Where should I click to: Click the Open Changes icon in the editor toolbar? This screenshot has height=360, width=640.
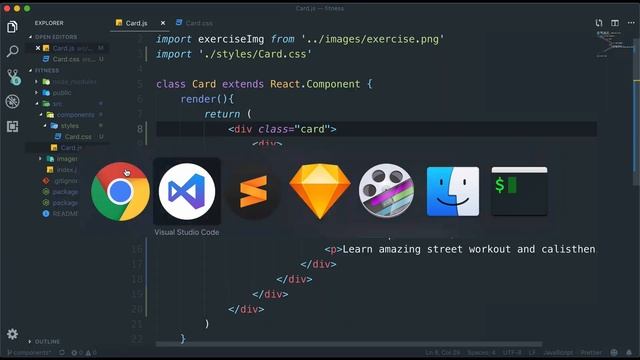coord(599,23)
